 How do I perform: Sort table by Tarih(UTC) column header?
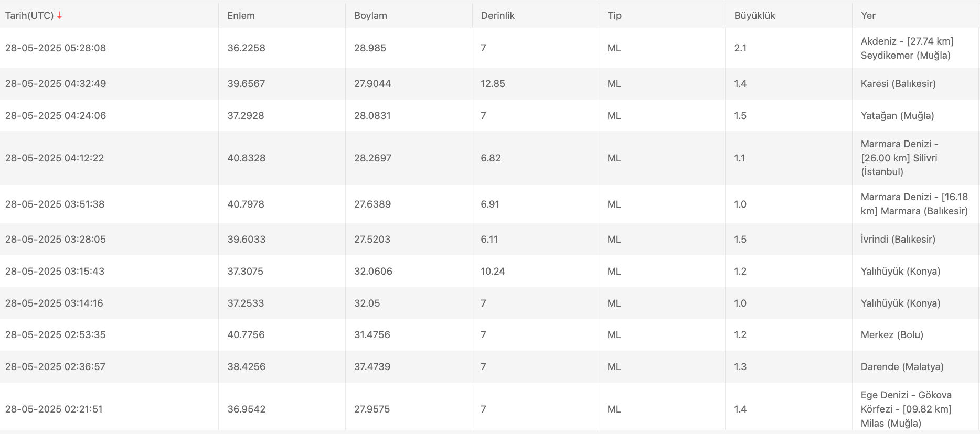pos(29,16)
